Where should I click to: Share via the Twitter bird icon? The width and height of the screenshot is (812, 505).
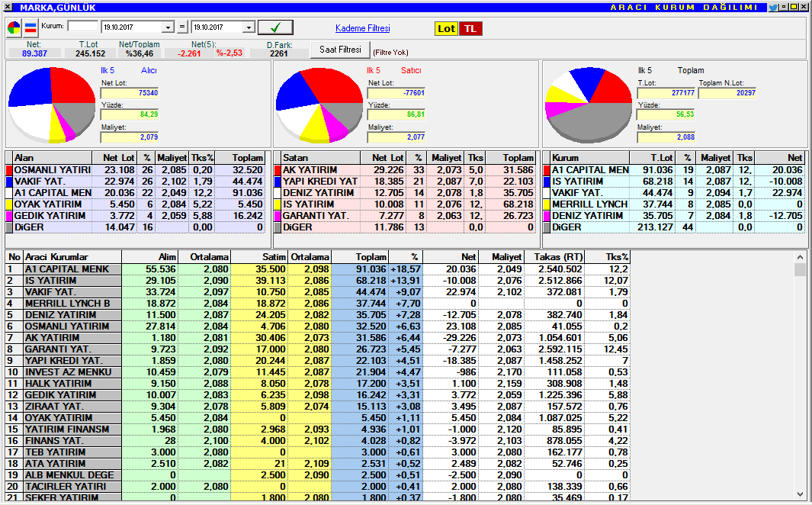pos(773,8)
